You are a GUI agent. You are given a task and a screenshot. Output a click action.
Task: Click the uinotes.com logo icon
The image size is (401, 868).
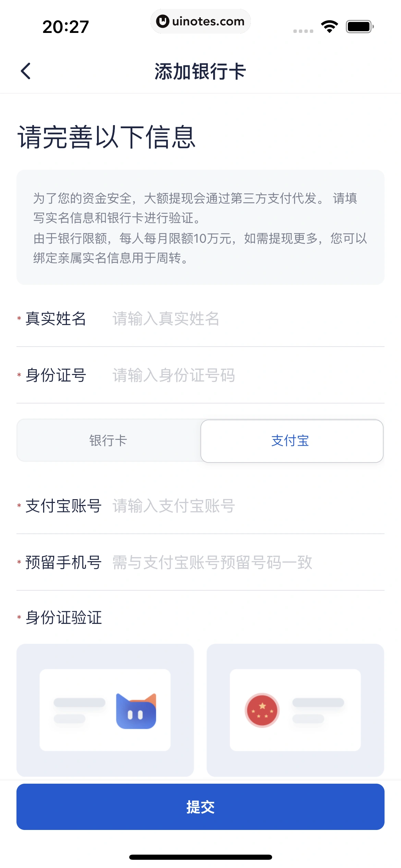(x=162, y=21)
